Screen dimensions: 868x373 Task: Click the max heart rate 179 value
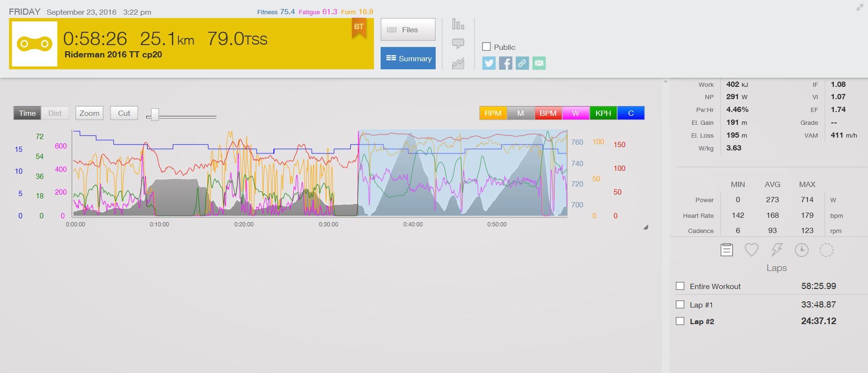click(x=807, y=215)
